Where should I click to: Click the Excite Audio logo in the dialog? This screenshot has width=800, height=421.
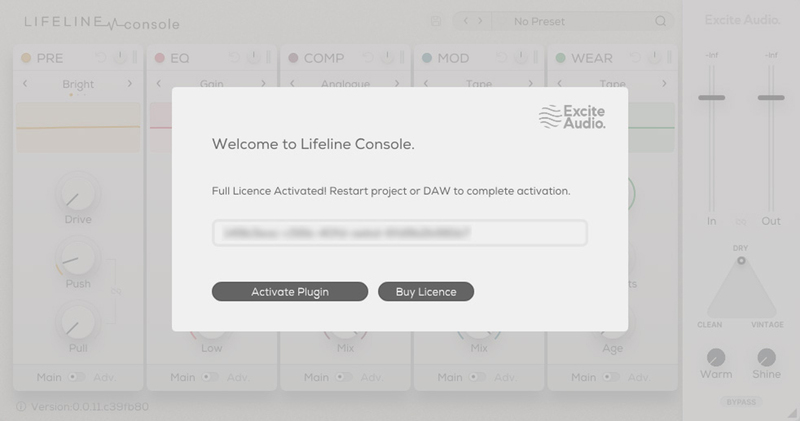coord(572,117)
